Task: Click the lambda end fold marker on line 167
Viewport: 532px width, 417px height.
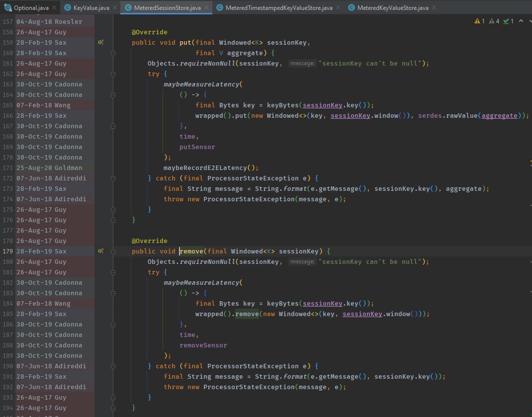Action: pyautogui.click(x=113, y=126)
